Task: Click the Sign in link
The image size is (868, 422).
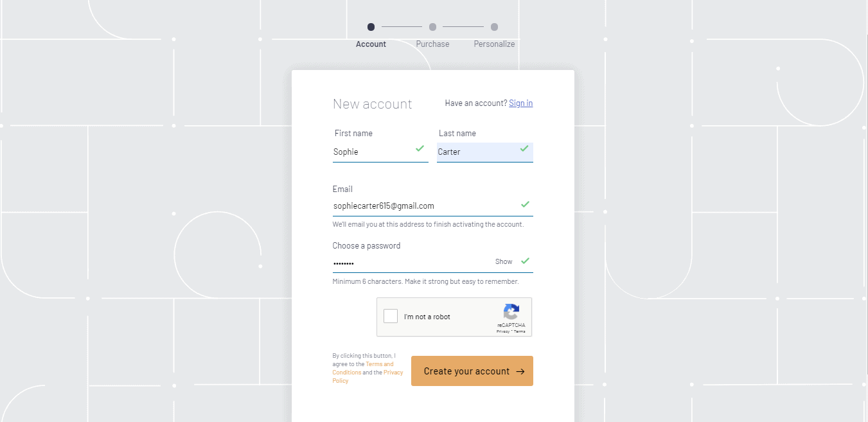Action: coord(520,103)
